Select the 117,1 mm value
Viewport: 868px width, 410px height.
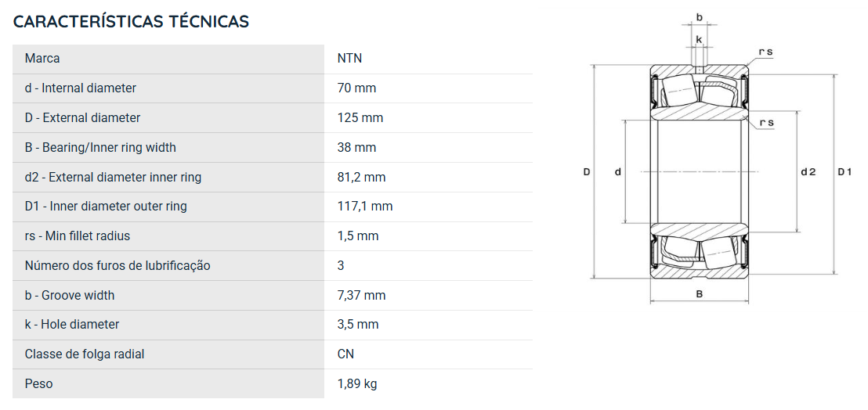tap(365, 206)
